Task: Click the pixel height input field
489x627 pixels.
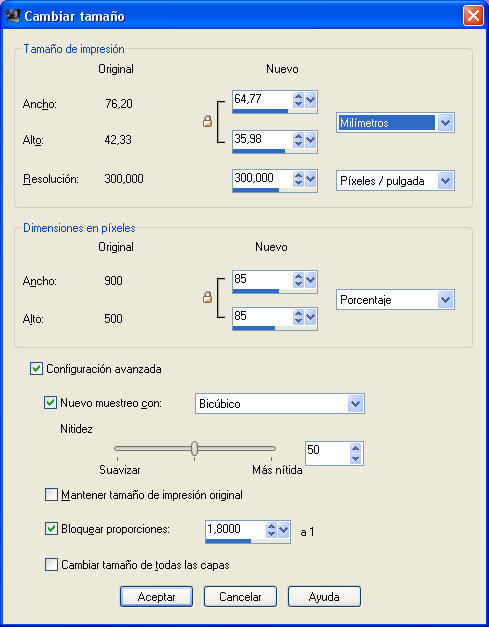Action: (263, 317)
